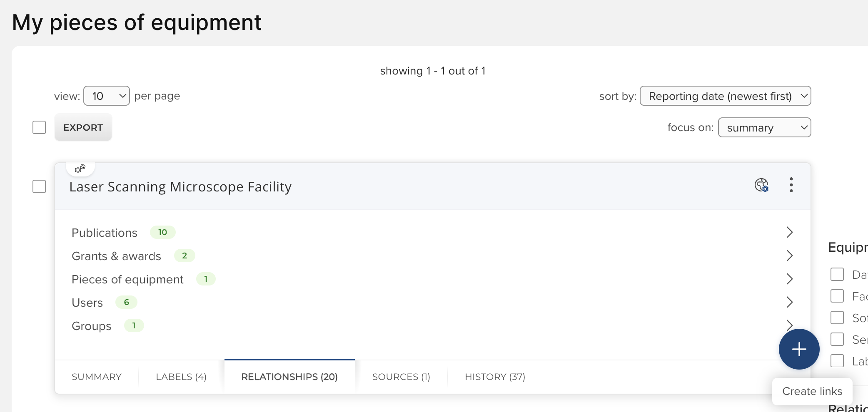
Task: Open the focus on dropdown
Action: coord(764,128)
